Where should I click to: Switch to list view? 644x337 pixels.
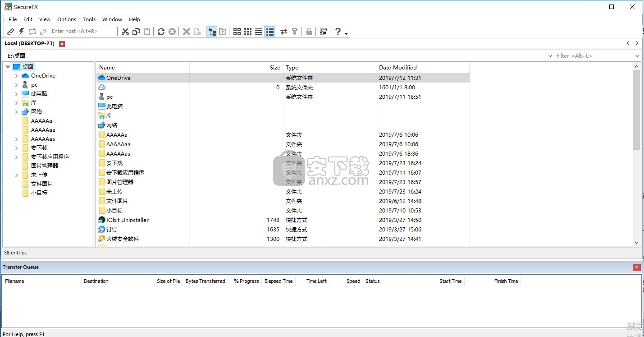click(x=259, y=32)
